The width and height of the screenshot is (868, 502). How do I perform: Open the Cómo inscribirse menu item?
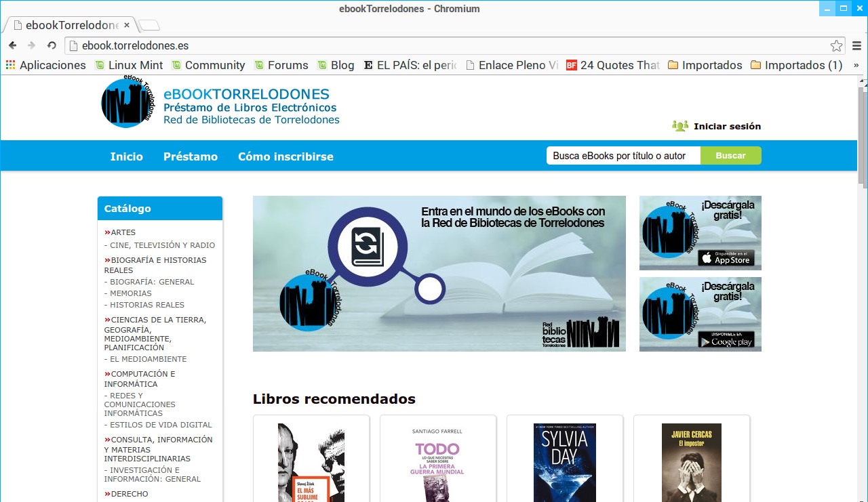click(285, 156)
